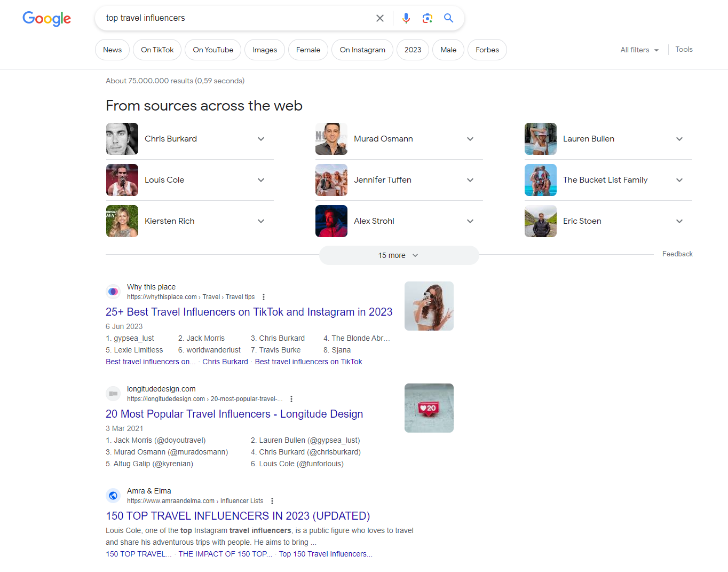Select On YouTube filter chip
728x572 pixels.
coord(213,50)
